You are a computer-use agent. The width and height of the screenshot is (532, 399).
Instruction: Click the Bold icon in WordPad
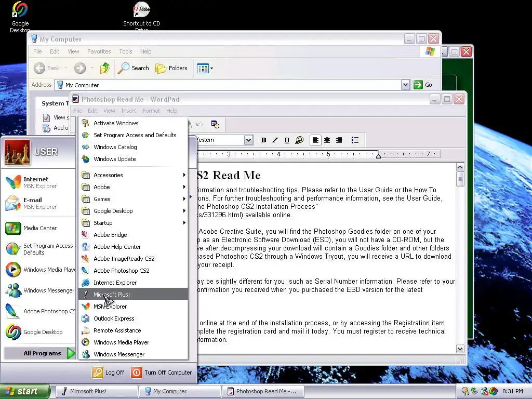(x=263, y=140)
